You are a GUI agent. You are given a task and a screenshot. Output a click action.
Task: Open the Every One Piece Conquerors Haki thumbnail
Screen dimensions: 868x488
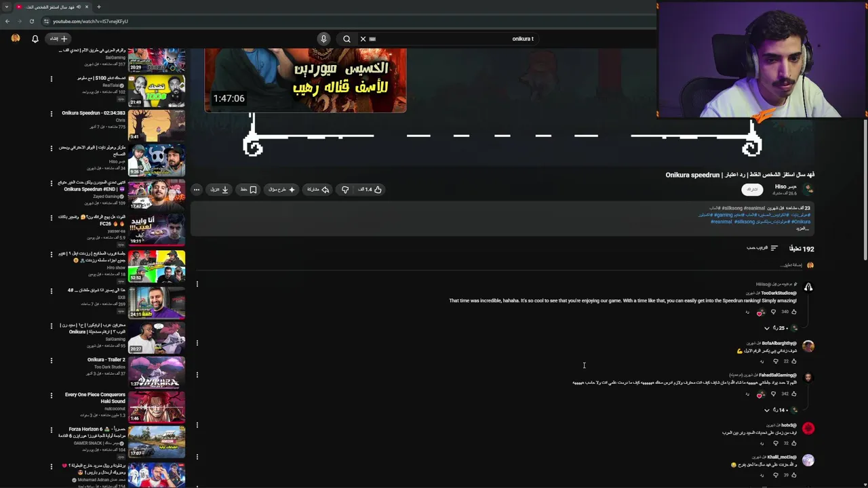pyautogui.click(x=157, y=407)
